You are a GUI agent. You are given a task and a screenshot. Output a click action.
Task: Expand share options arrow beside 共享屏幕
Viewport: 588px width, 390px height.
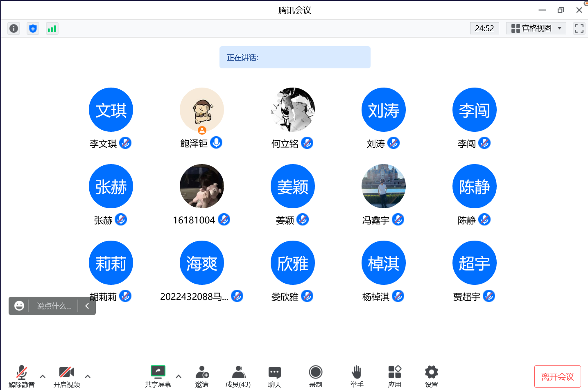[179, 376]
